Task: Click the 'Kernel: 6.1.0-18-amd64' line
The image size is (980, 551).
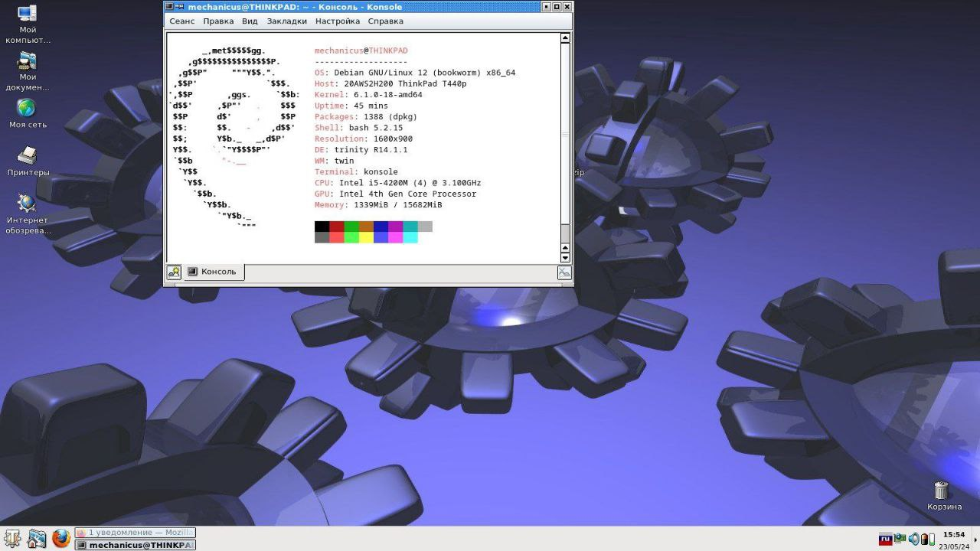Action: coord(368,95)
